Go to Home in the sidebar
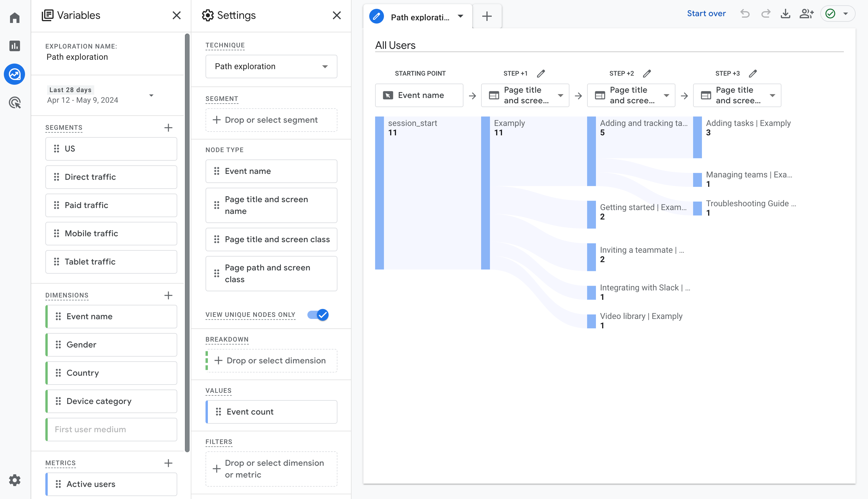Screen dimensions: 868x499 [x=14, y=17]
